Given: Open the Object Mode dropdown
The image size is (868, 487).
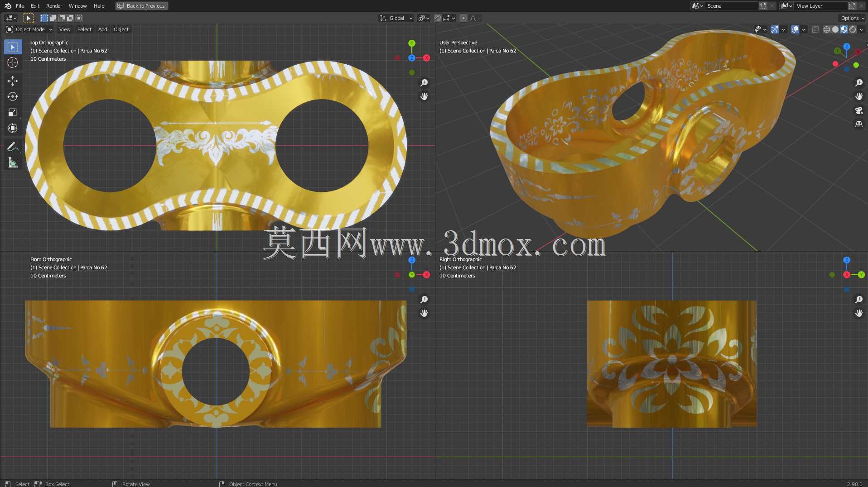Looking at the screenshot, I should (29, 29).
